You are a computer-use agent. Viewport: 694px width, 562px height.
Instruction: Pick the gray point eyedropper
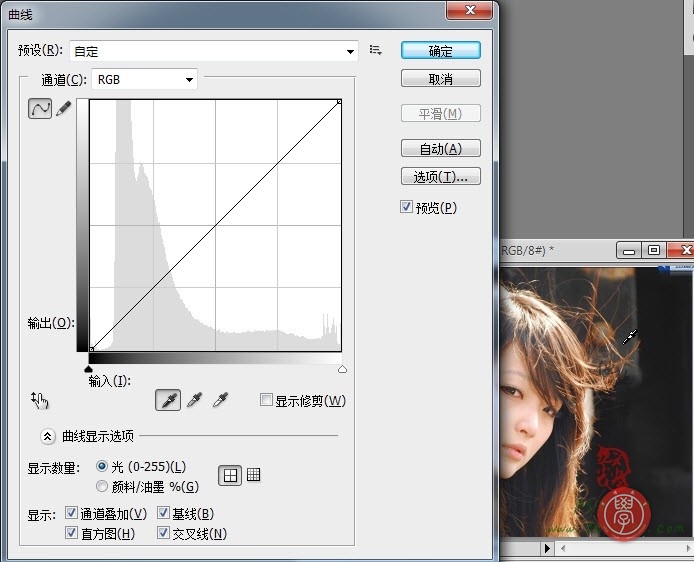tap(194, 400)
